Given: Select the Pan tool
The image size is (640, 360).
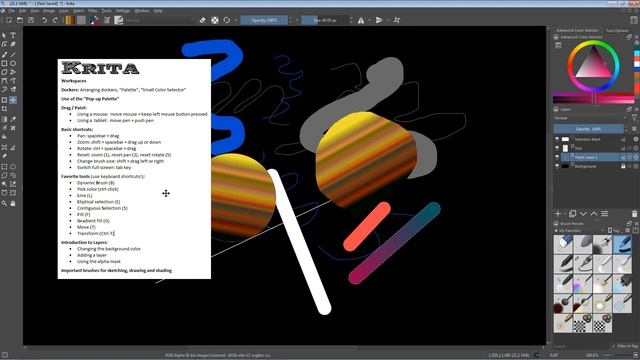Looking at the screenshot, I should pyautogui.click(x=13, y=203).
